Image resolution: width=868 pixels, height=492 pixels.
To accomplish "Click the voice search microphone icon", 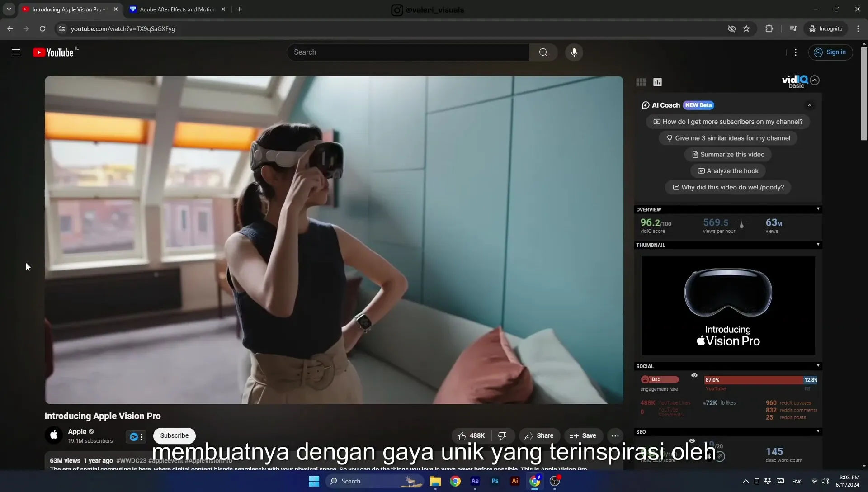I will click(574, 52).
